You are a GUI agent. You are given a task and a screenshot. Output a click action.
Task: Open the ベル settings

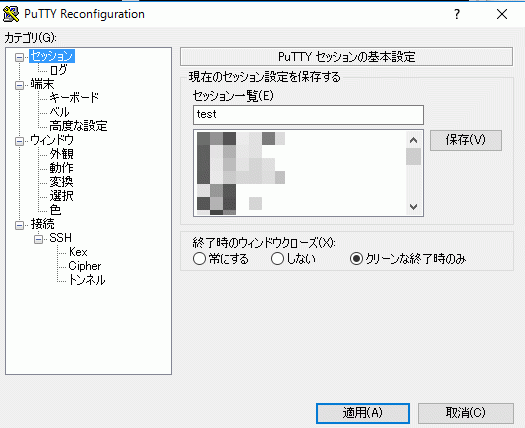tap(59, 112)
